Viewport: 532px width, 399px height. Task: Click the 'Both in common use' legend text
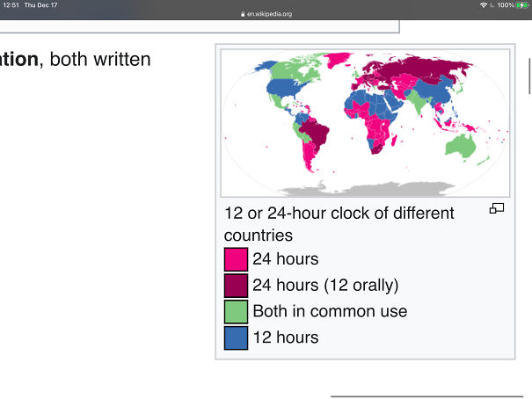point(330,312)
